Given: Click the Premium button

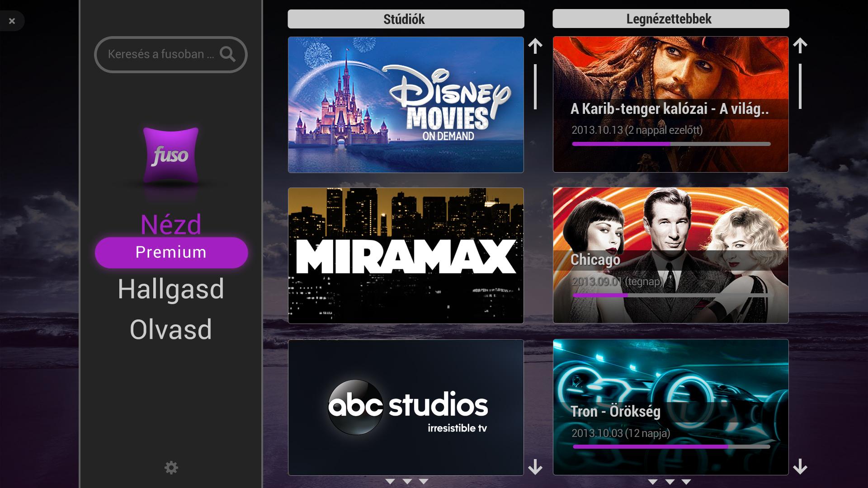Looking at the screenshot, I should 171,253.
